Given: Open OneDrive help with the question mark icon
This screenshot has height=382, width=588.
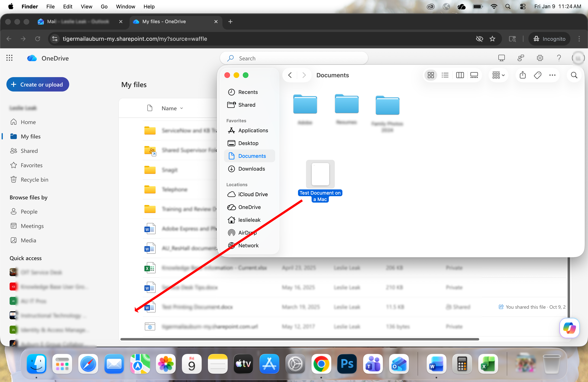Looking at the screenshot, I should coord(559,58).
